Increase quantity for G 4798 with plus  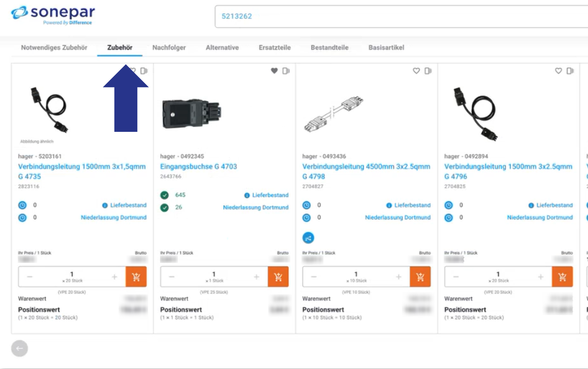pos(398,277)
